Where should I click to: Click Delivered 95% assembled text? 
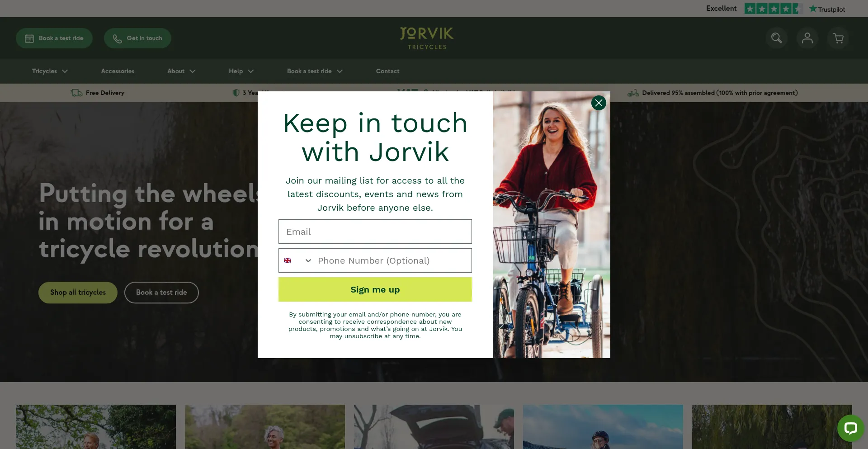click(720, 93)
